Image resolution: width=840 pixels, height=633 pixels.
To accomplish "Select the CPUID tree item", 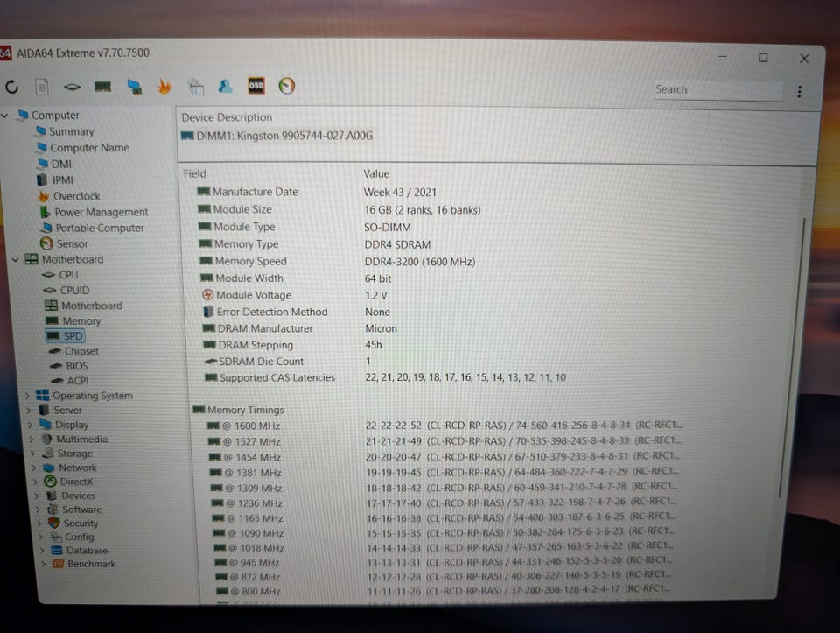I will [x=67, y=290].
